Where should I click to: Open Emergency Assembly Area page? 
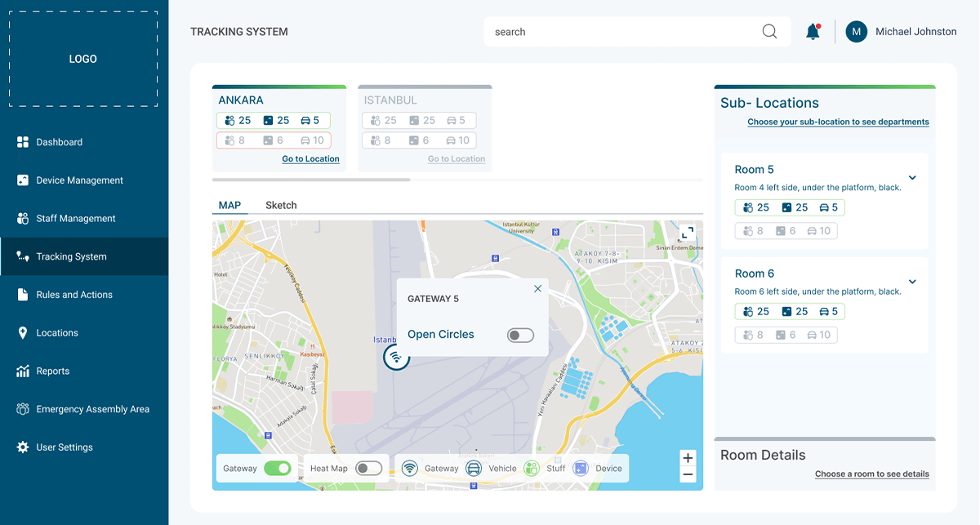tap(92, 409)
